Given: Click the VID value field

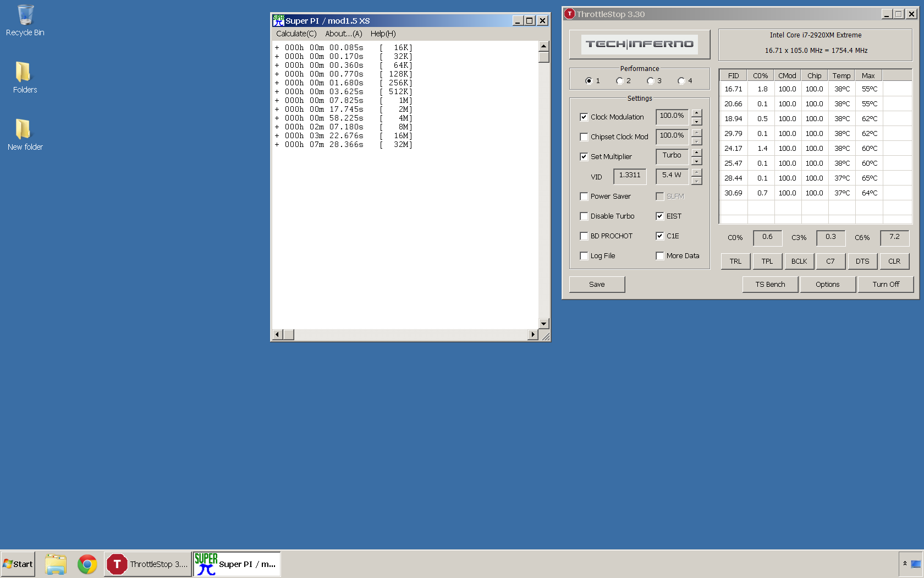Looking at the screenshot, I should point(630,176).
